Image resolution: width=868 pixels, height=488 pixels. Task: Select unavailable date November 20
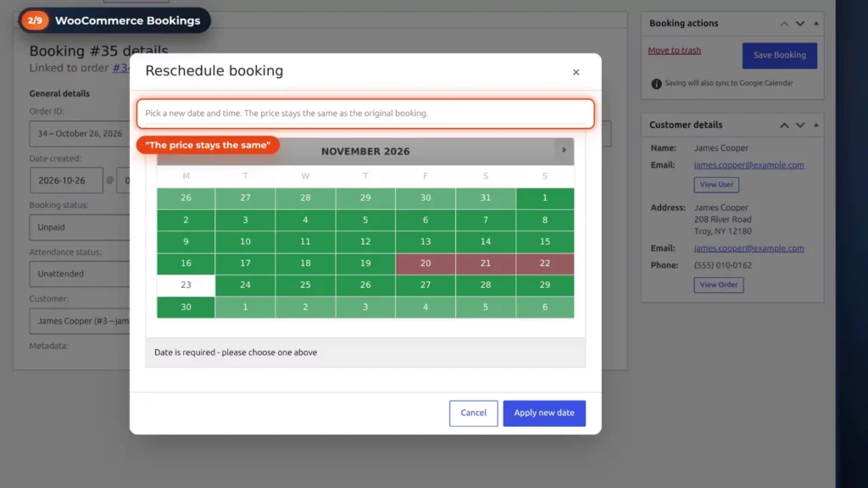(x=426, y=263)
